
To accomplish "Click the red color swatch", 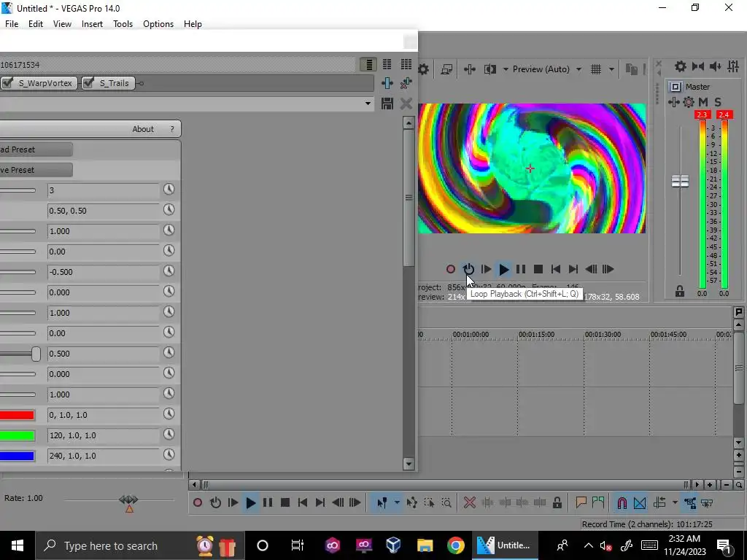I will [x=18, y=415].
